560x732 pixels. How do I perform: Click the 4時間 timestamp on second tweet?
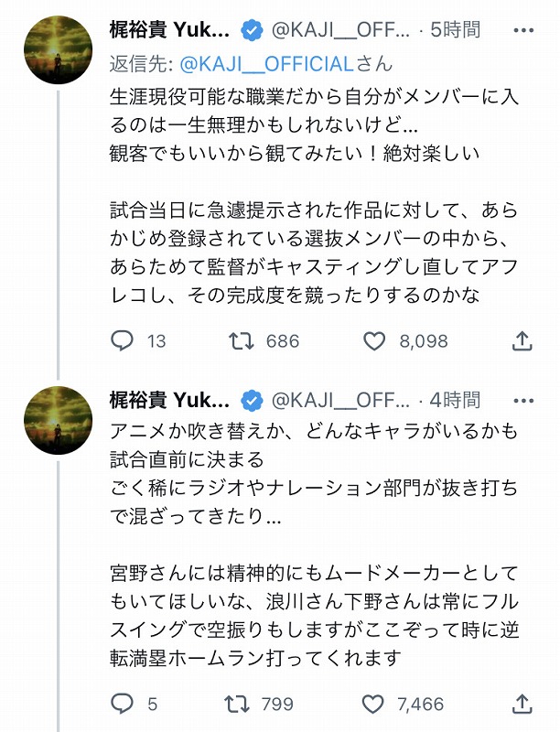click(x=455, y=400)
